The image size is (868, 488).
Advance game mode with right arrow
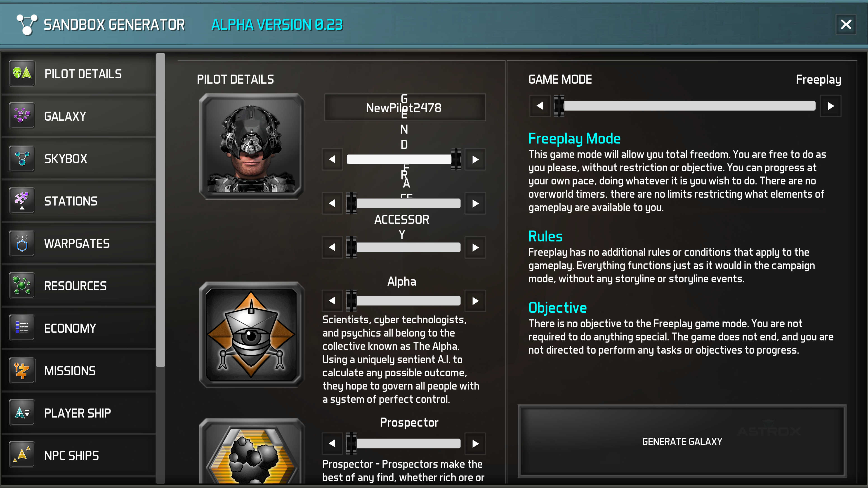831,106
